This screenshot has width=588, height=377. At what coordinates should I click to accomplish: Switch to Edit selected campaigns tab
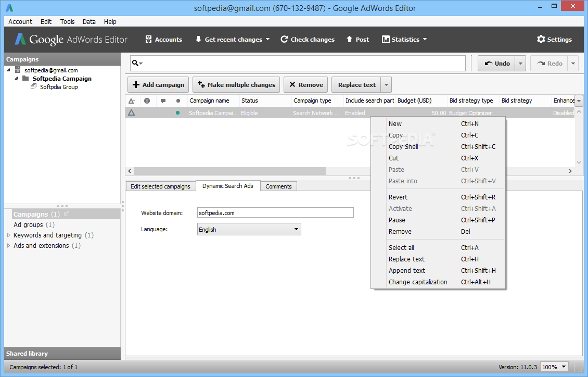coord(160,186)
